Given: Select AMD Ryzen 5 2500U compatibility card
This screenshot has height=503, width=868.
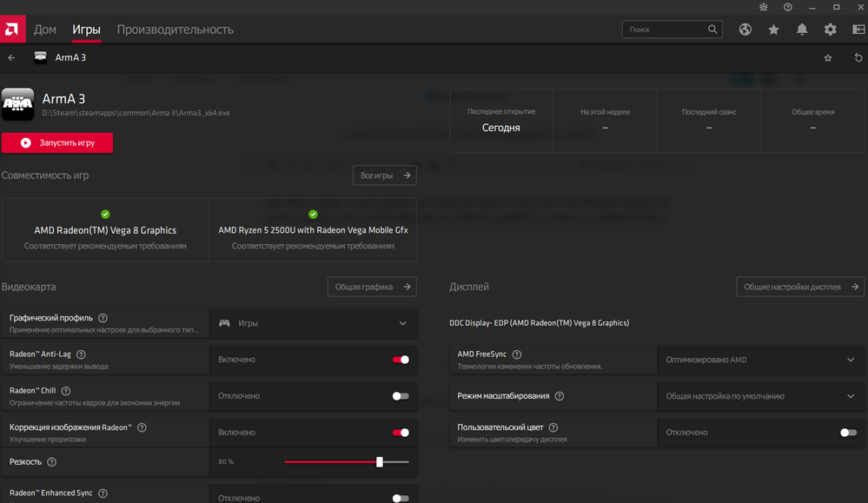Looking at the screenshot, I should [x=313, y=230].
